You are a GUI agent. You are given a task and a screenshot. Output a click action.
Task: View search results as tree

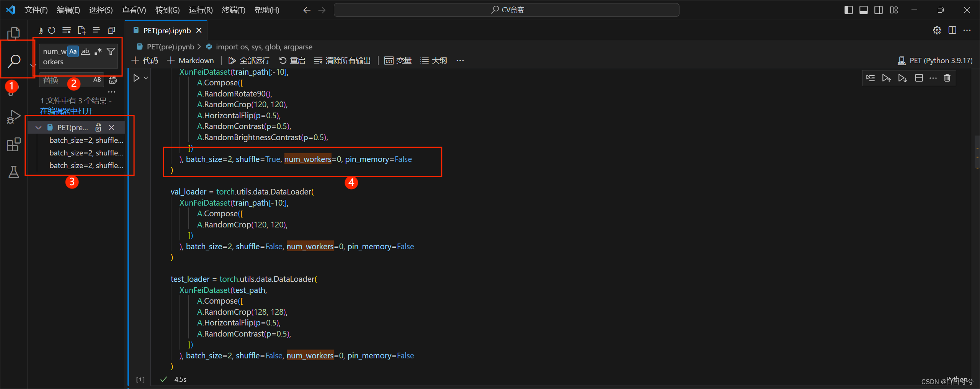point(96,30)
